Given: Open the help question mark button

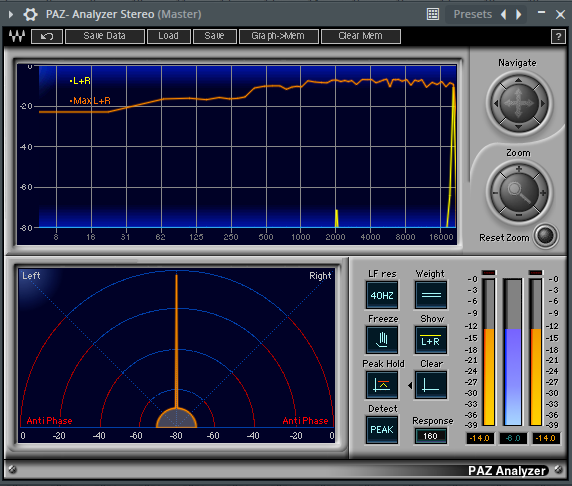Looking at the screenshot, I should click(x=558, y=36).
